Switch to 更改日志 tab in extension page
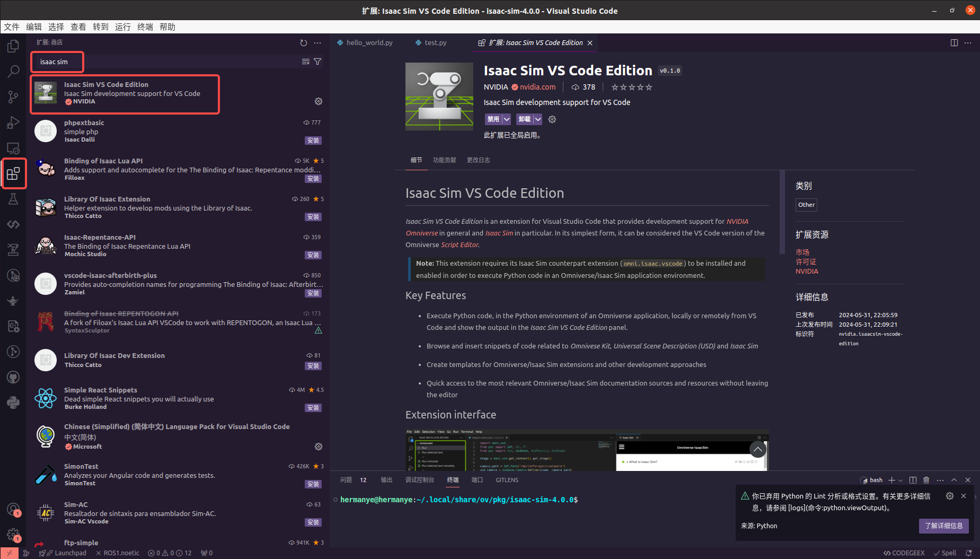 tap(478, 160)
